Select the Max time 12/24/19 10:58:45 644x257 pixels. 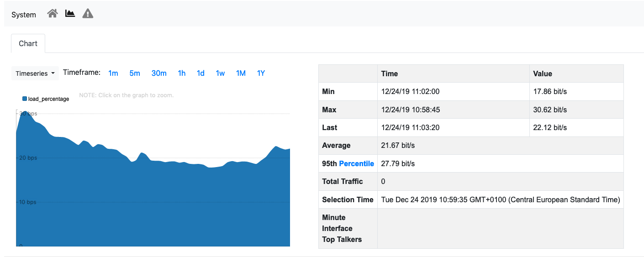pos(410,110)
